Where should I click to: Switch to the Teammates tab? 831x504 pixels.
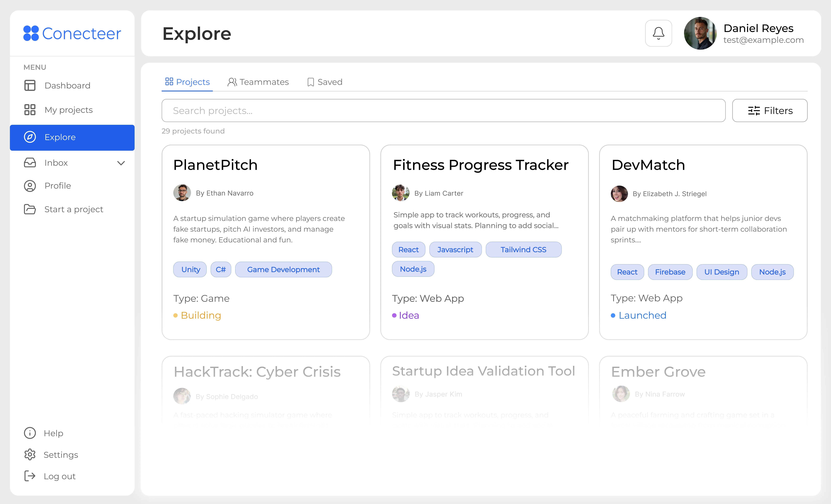click(x=258, y=82)
